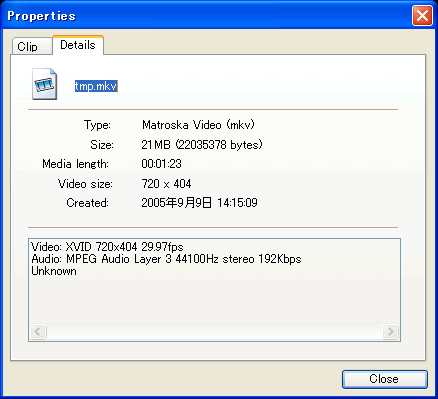The image size is (438, 399).
Task: Click the '21MB (22035378 bytes)' size value
Action: (202, 145)
